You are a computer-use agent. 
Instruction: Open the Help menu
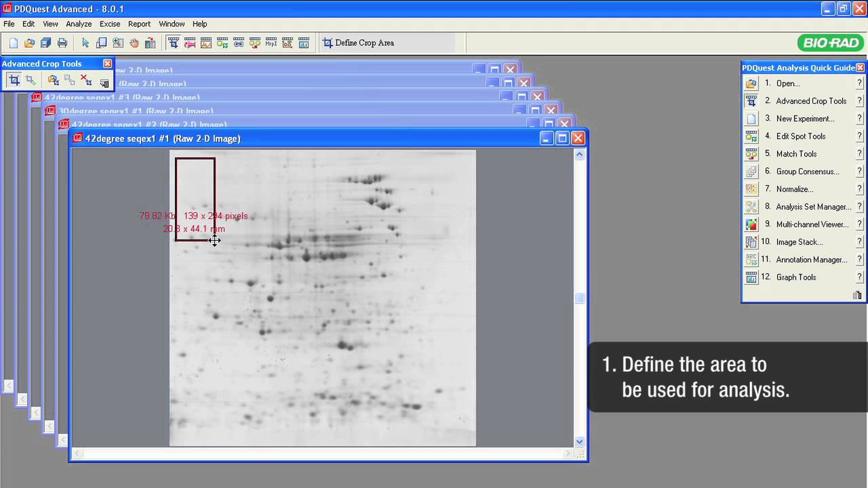[199, 24]
